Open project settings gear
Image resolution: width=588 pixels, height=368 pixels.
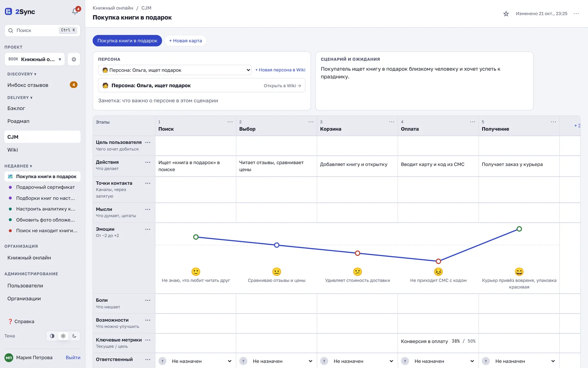click(x=74, y=59)
